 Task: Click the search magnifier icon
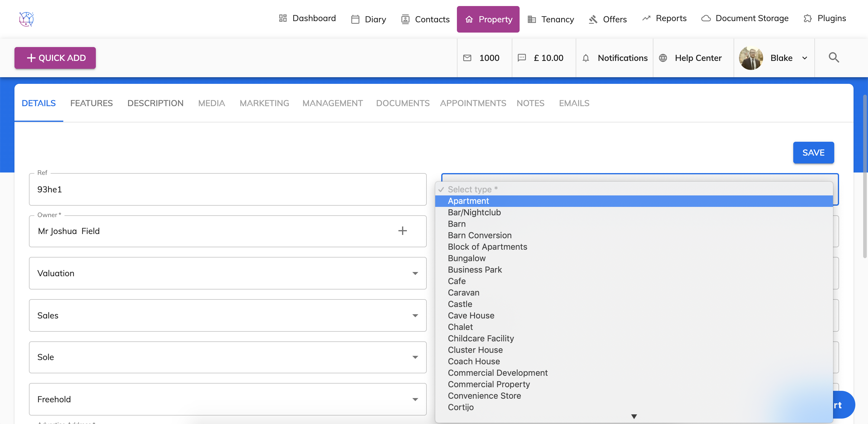(x=834, y=58)
